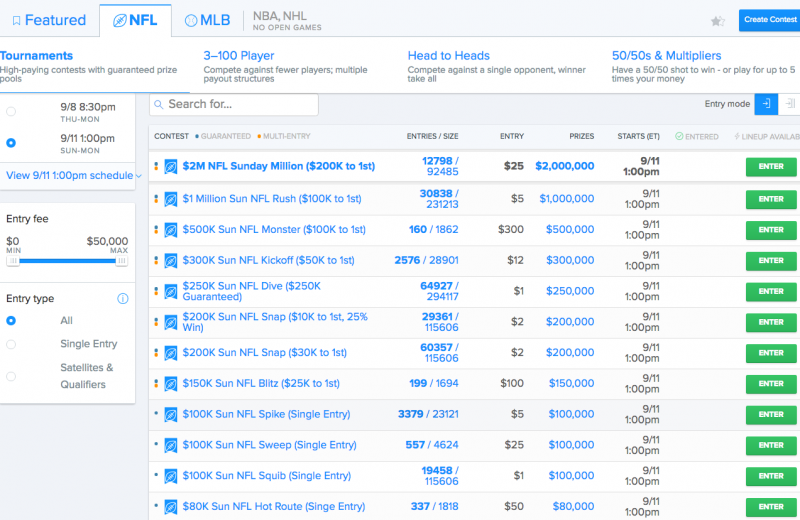Click the football icon beside $150K Sun NFL Blitz
800x520 pixels.
171,383
